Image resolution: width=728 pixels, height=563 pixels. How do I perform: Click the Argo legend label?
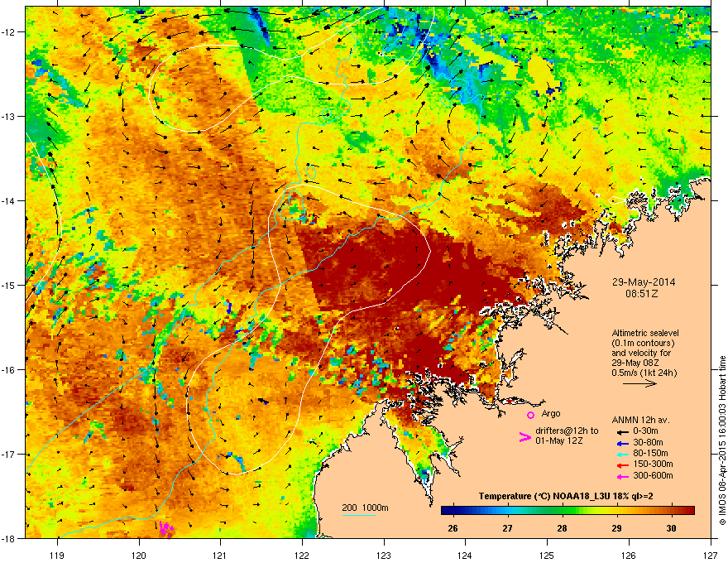(551, 414)
